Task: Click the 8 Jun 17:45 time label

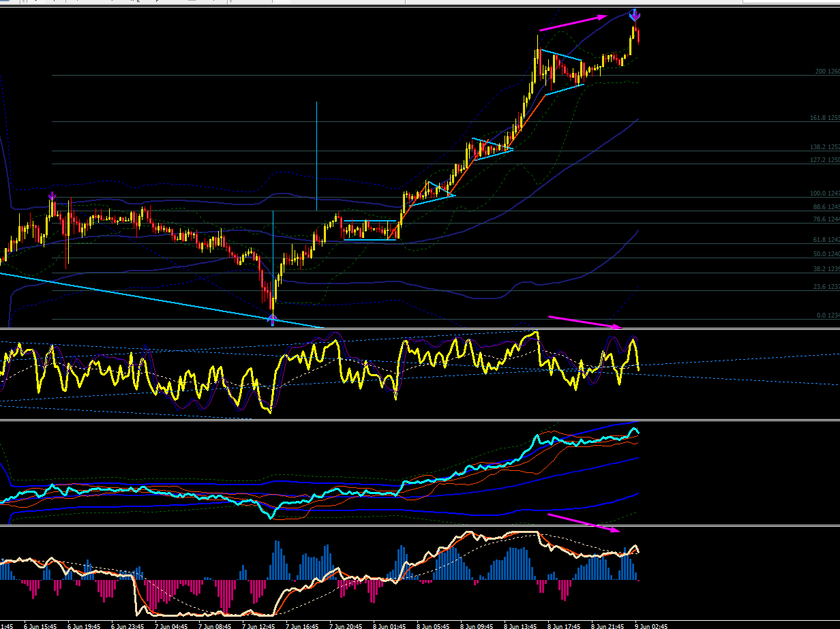Action: pyautogui.click(x=565, y=625)
